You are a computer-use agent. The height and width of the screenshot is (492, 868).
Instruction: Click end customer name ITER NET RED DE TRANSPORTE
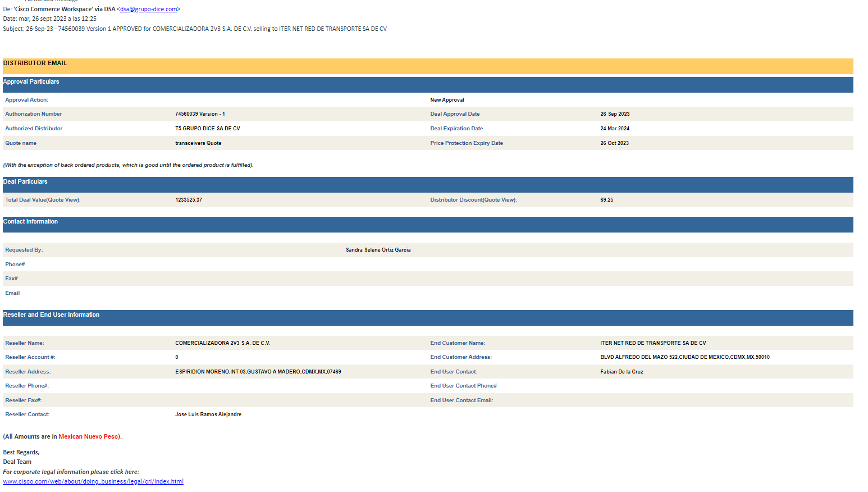click(x=653, y=343)
